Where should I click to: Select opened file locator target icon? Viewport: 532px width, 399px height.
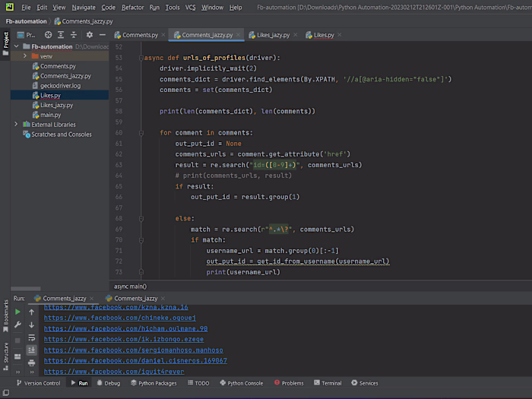click(48, 35)
